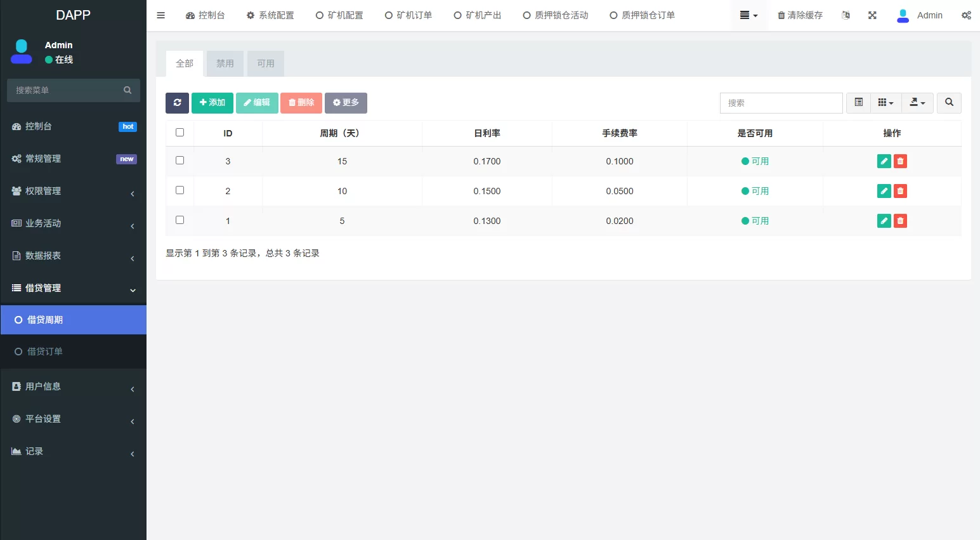Open the settings gears icon beside Admin
This screenshot has height=540, width=980.
click(966, 15)
